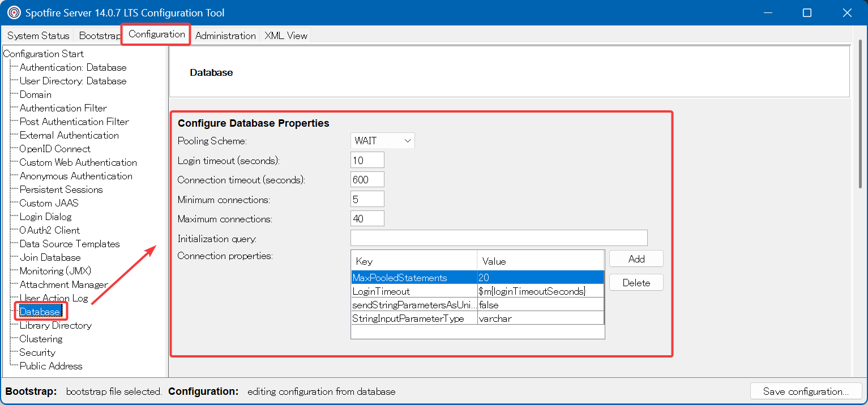Select the MaxPooledStatements key cell
This screenshot has height=405, width=868.
(x=414, y=278)
